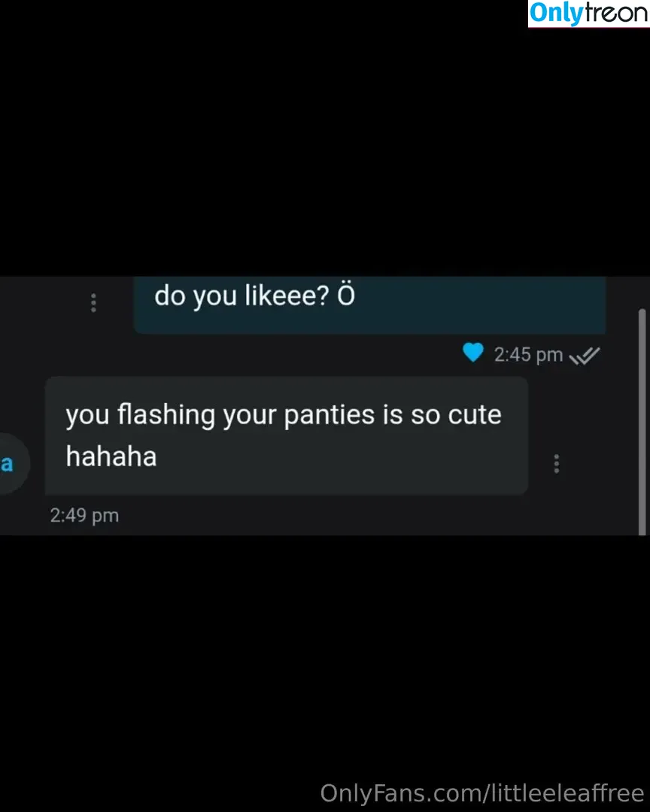
Task: Click the double checkmark read receipt
Action: (x=585, y=356)
